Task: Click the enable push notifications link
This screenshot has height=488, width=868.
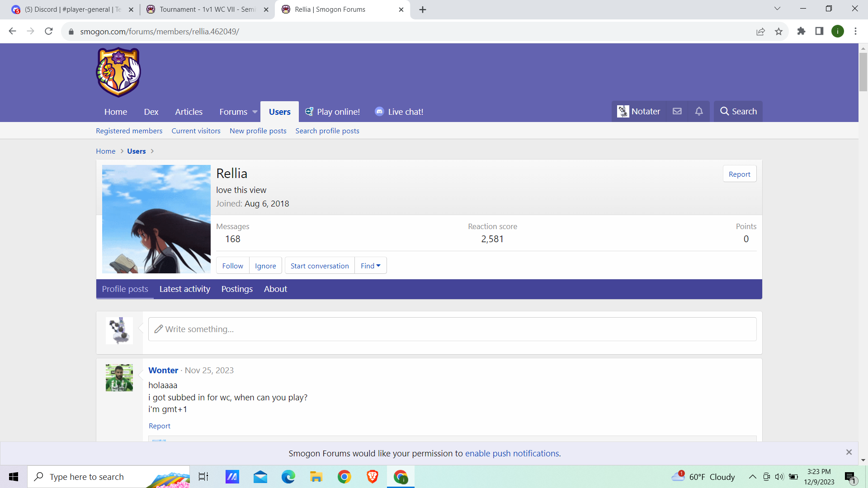Action: pyautogui.click(x=512, y=453)
